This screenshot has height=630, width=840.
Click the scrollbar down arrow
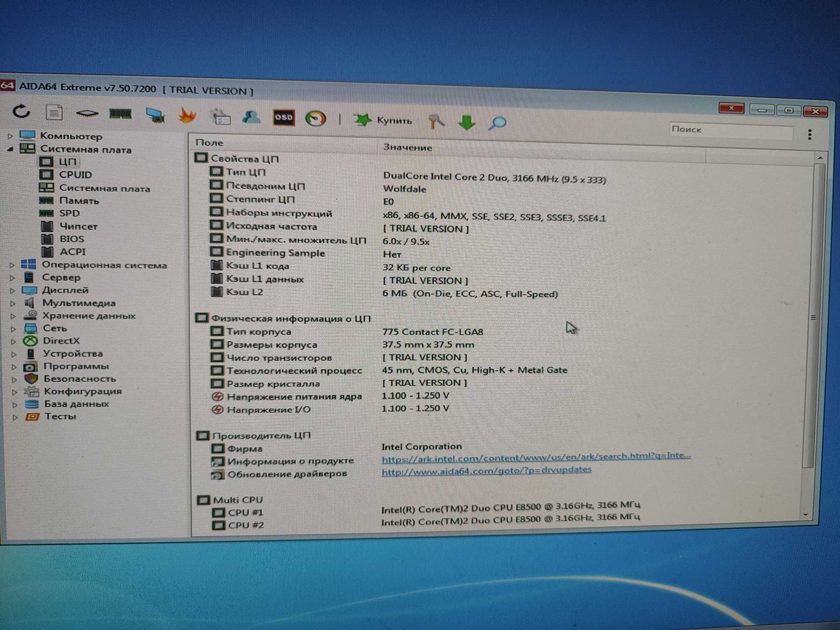coord(806,514)
